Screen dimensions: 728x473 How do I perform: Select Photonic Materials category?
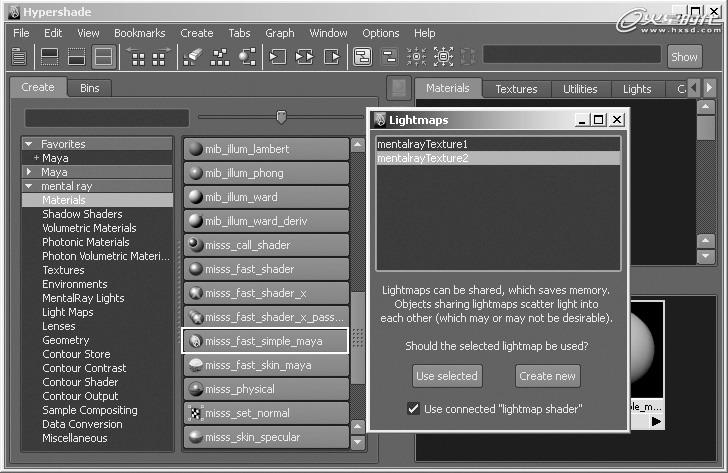86,242
